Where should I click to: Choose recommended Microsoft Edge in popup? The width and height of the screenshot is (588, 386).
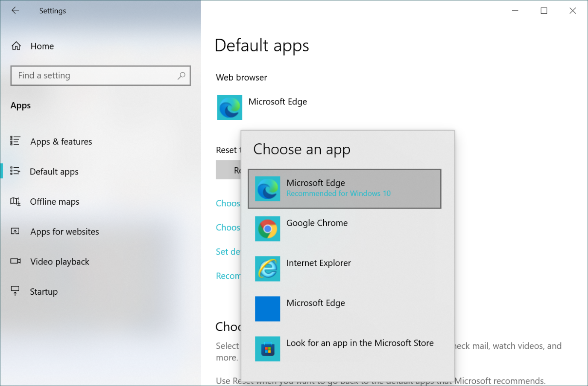344,189
